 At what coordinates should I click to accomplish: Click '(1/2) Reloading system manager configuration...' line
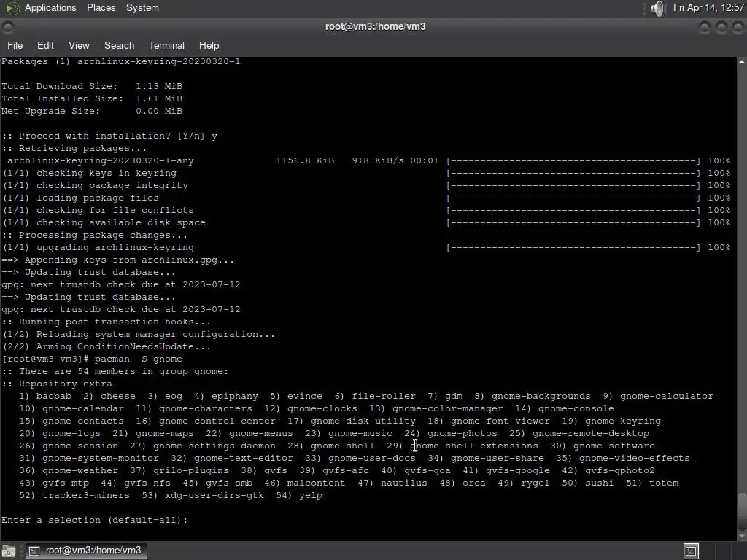(x=138, y=334)
